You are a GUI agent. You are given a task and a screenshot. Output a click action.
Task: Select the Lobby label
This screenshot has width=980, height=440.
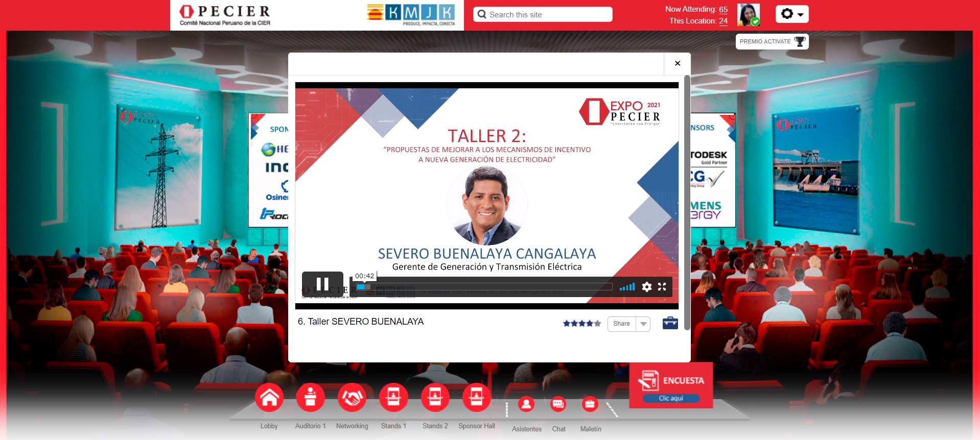click(269, 426)
